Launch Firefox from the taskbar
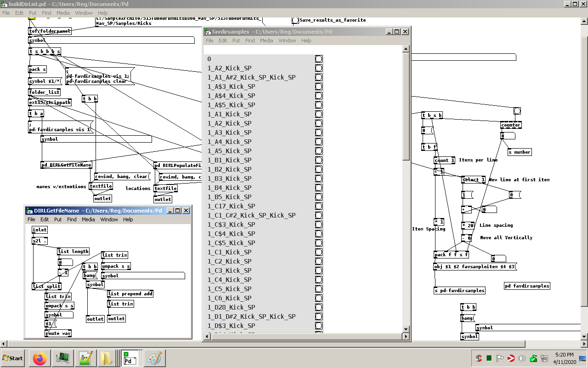588x368 pixels. (40, 358)
